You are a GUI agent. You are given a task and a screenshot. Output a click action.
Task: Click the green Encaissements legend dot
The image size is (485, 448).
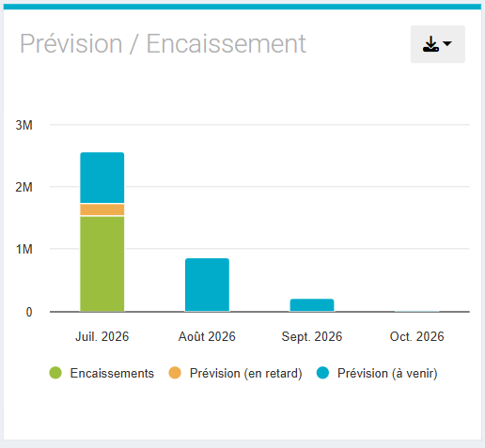(x=55, y=373)
